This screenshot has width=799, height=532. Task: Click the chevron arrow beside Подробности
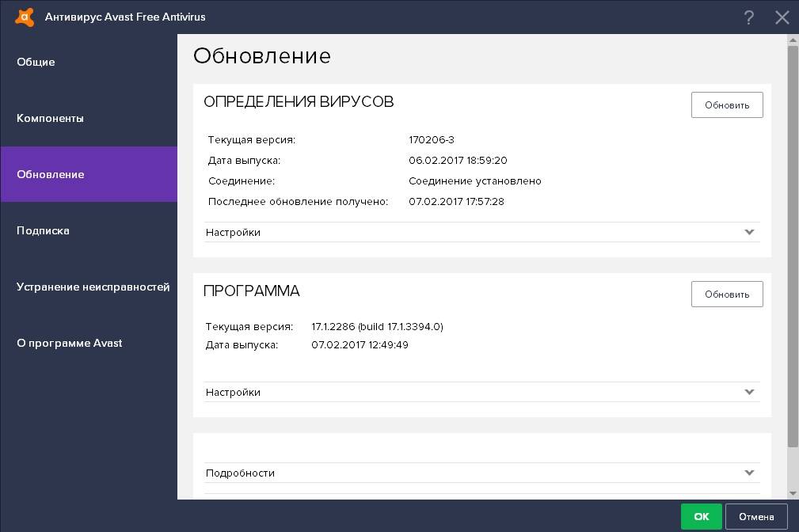pos(749,473)
